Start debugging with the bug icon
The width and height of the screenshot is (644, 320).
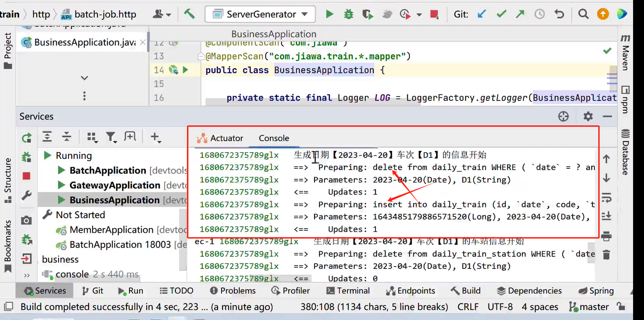[348, 14]
